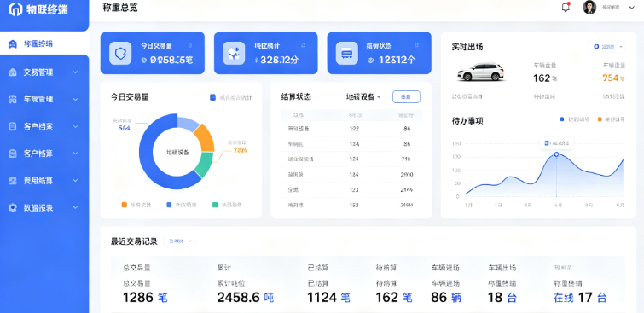The width and height of the screenshot is (644, 313).
Task: Open the dropdown next to 最近交易记录
Action: click(x=179, y=241)
